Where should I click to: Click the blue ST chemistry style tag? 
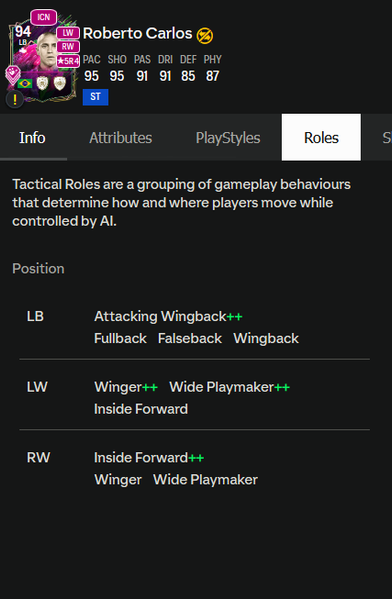pos(96,97)
